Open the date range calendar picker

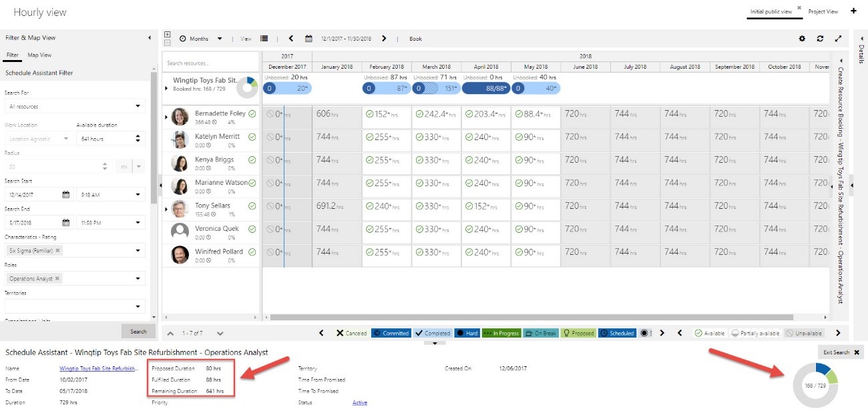308,39
